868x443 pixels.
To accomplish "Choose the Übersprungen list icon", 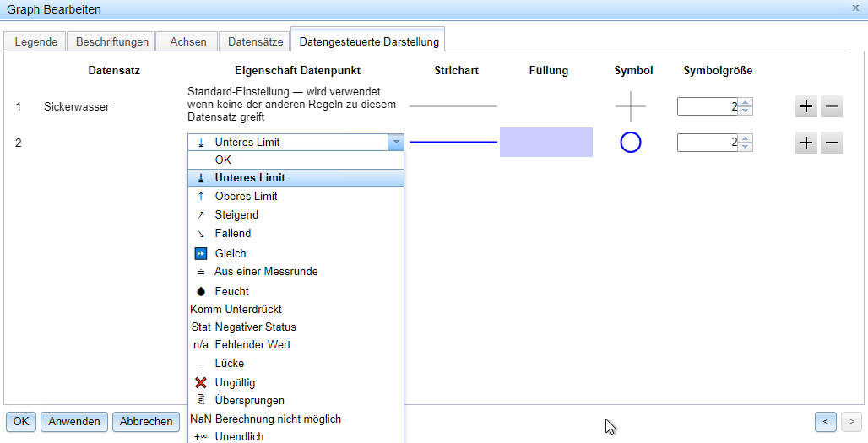I will 201,400.
